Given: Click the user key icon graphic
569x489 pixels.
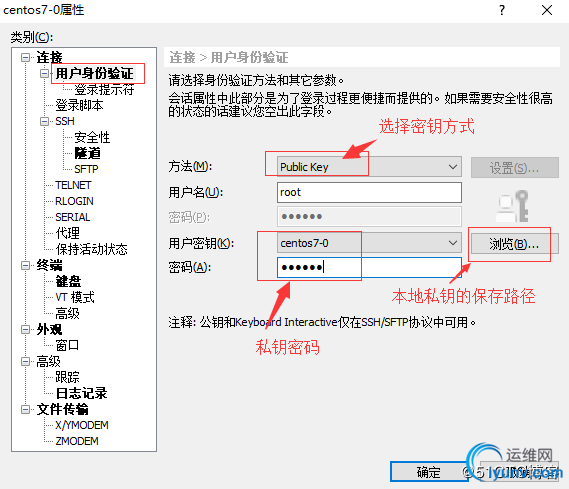Looking at the screenshot, I should pyautogui.click(x=512, y=206).
